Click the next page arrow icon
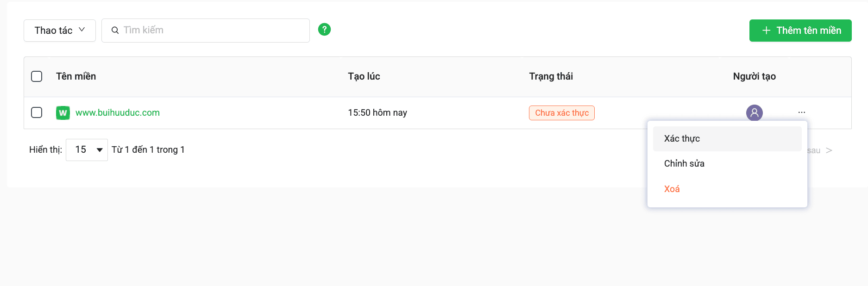Screen dimensions: 868x286 [x=828, y=150]
